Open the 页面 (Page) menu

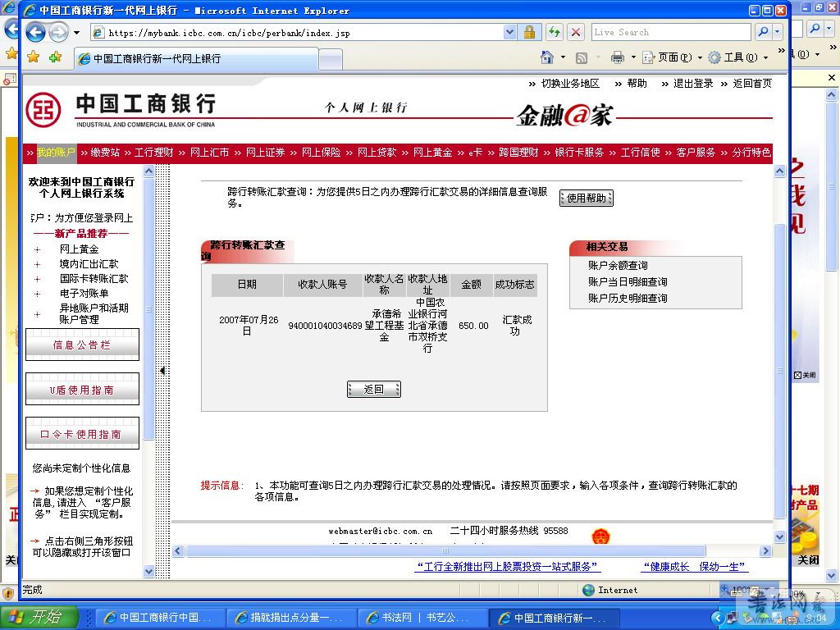[x=673, y=57]
